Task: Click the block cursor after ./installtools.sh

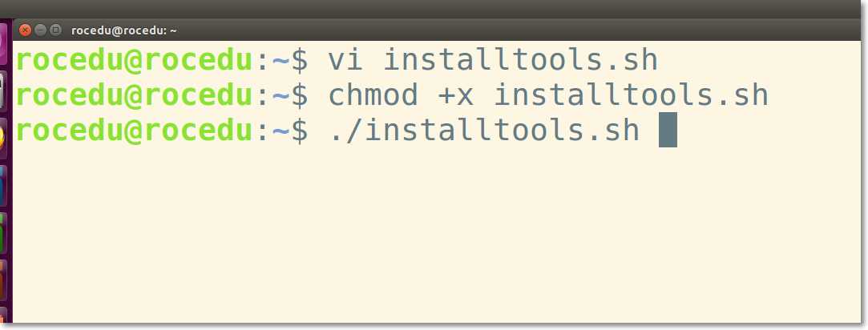Action: coord(668,130)
